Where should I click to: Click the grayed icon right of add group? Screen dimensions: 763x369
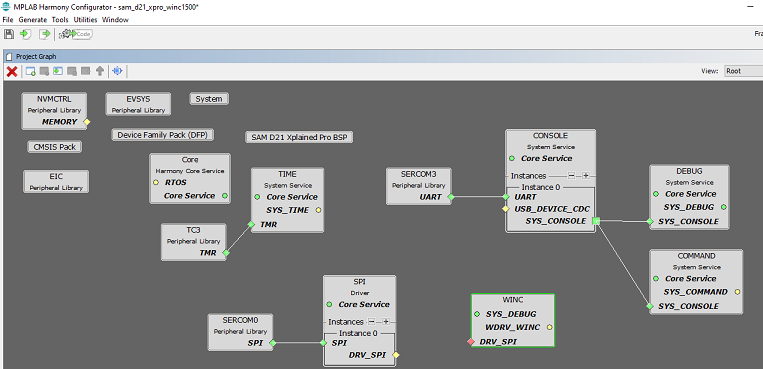tap(44, 72)
